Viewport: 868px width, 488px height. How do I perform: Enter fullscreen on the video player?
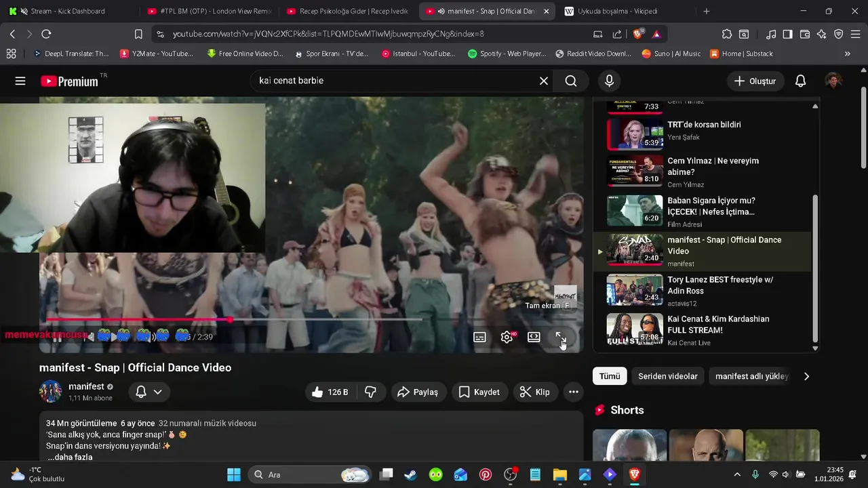[561, 337]
